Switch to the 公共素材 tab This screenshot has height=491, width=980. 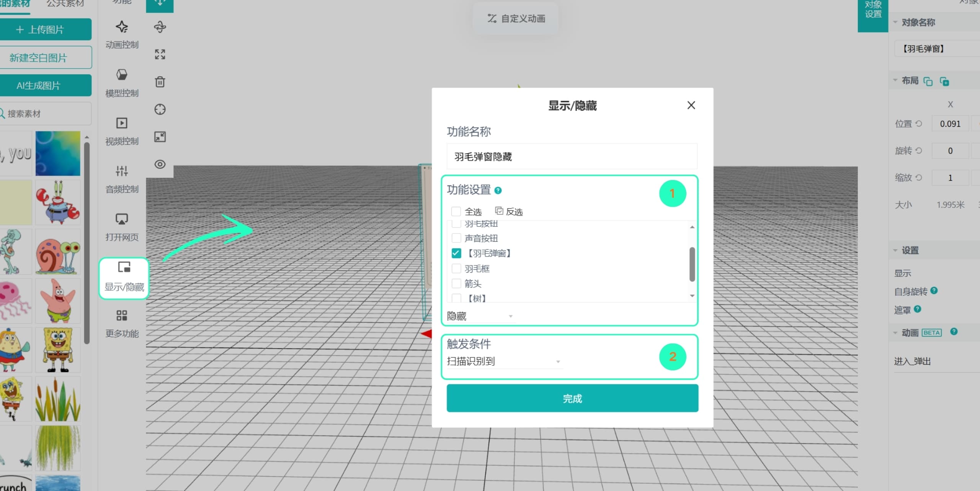pyautogui.click(x=65, y=3)
